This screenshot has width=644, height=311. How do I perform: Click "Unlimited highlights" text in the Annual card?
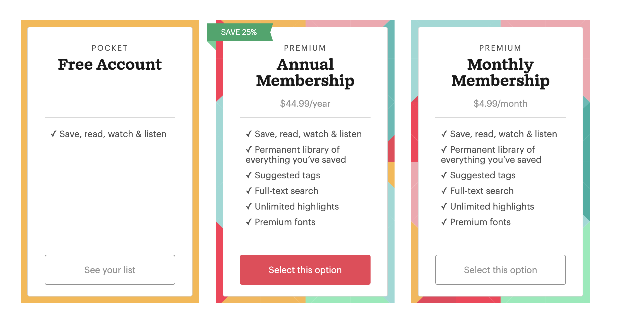[297, 206]
